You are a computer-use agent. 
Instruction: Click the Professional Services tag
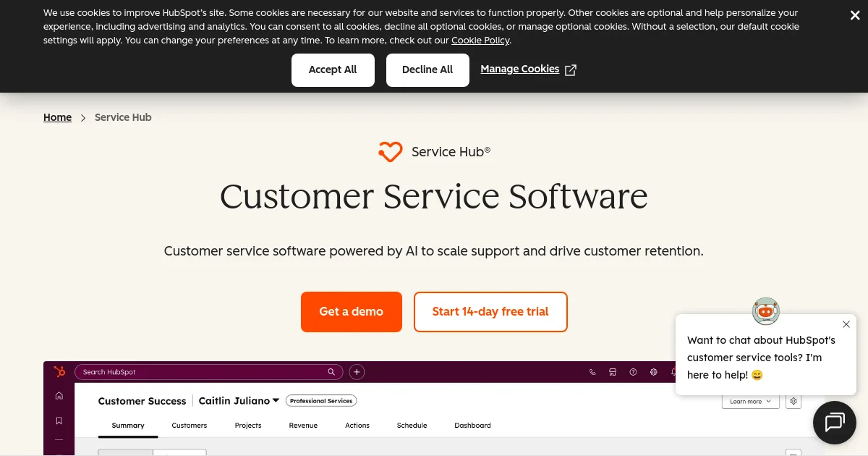click(x=321, y=401)
